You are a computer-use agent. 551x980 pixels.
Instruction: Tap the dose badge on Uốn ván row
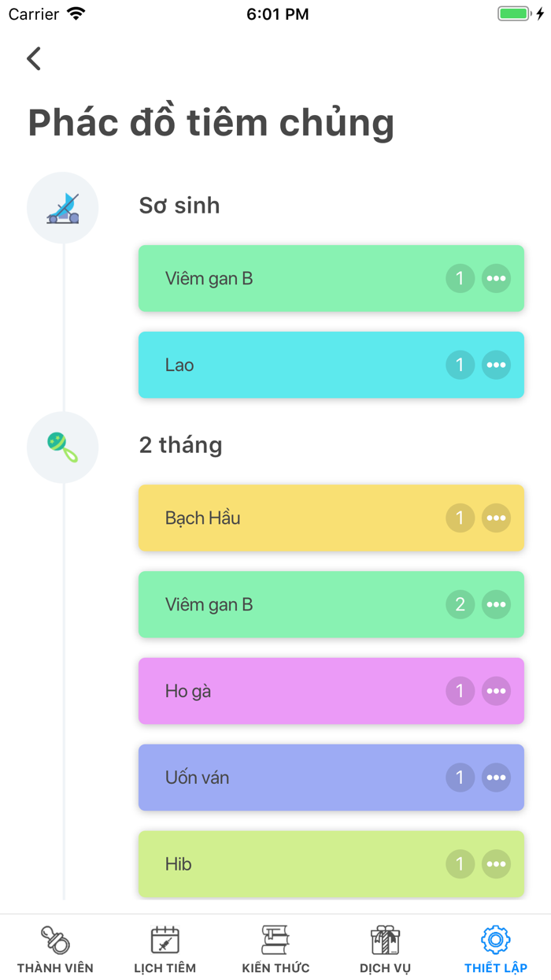[x=460, y=777]
